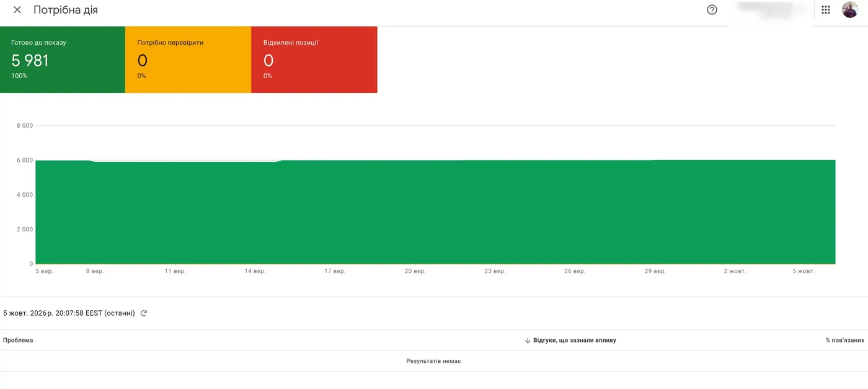Viewport: 868px width, 389px height.
Task: Click the "23 вер." date label
Action: pyautogui.click(x=495, y=271)
